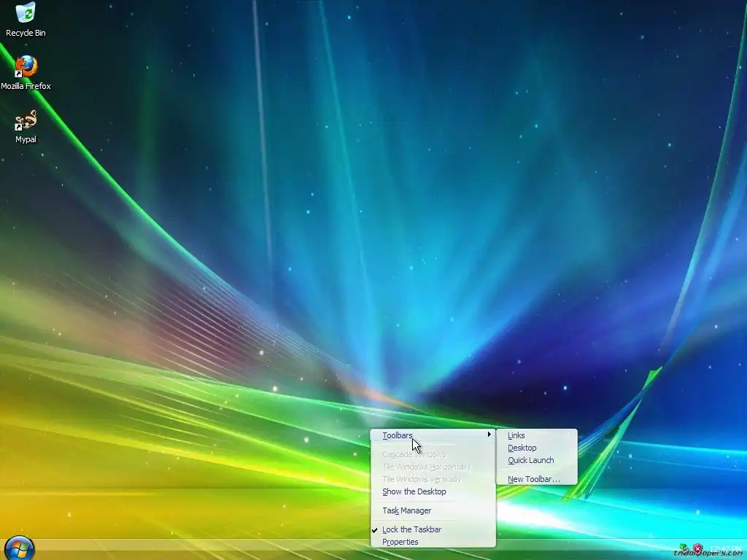Expand the Toolbars submenu arrow
This screenshot has width=747, height=560.
489,435
